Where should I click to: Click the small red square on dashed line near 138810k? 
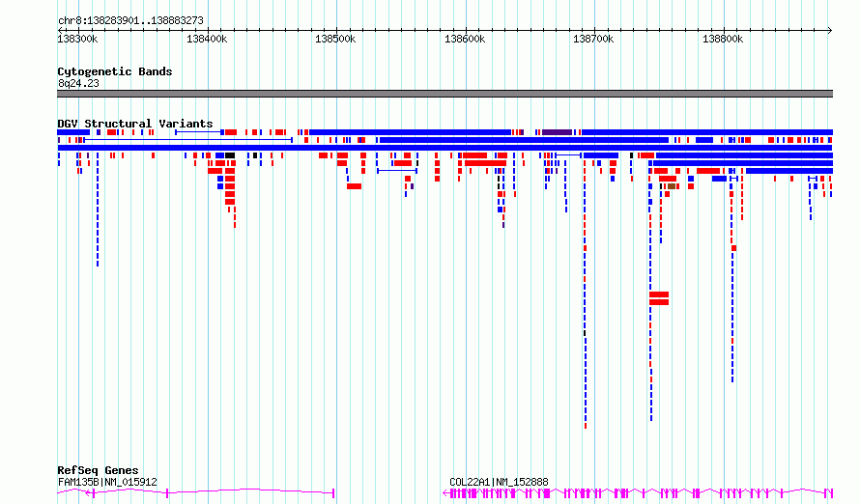click(733, 248)
